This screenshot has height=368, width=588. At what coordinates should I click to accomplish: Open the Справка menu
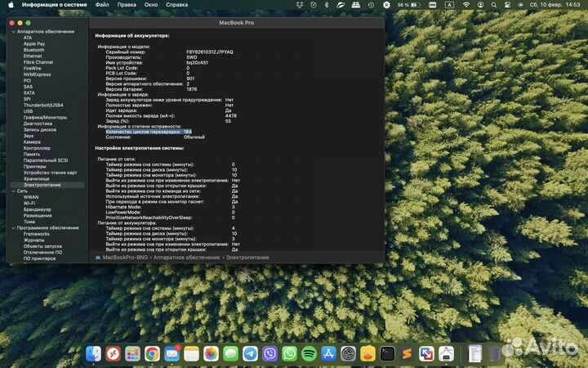pos(176,5)
